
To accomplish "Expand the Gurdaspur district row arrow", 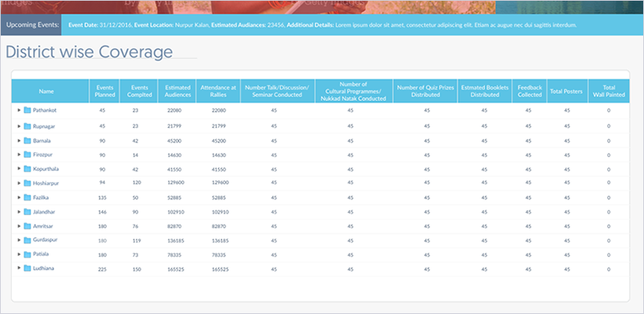I will 19,239.
